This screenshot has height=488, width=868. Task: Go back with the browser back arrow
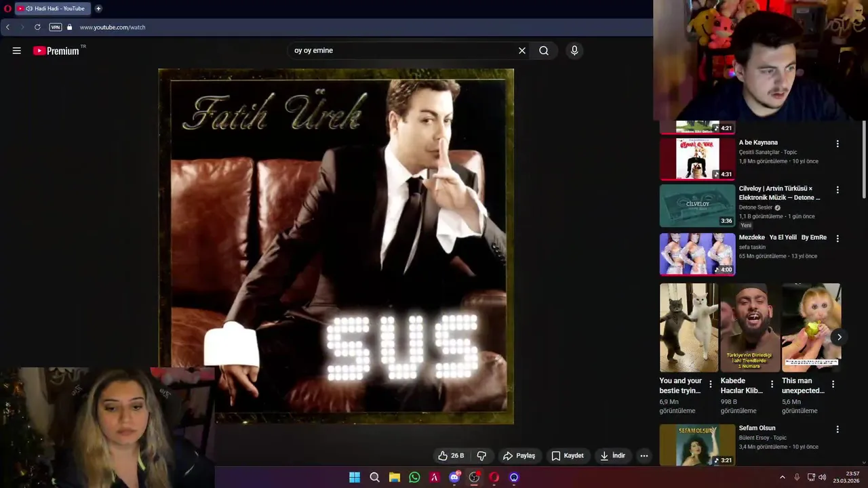[x=7, y=27]
